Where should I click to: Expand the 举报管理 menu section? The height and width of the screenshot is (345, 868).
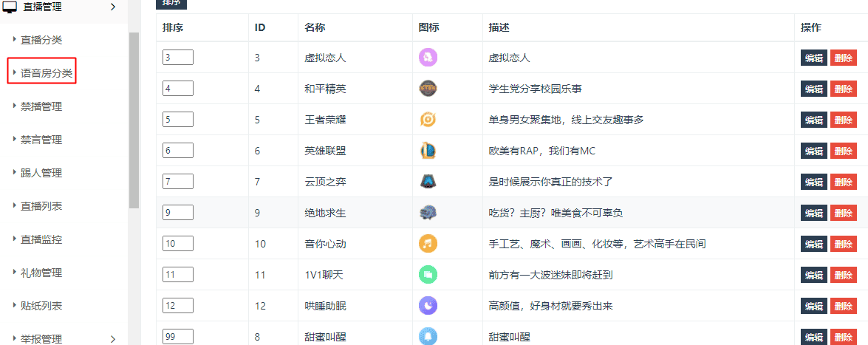[112, 339]
